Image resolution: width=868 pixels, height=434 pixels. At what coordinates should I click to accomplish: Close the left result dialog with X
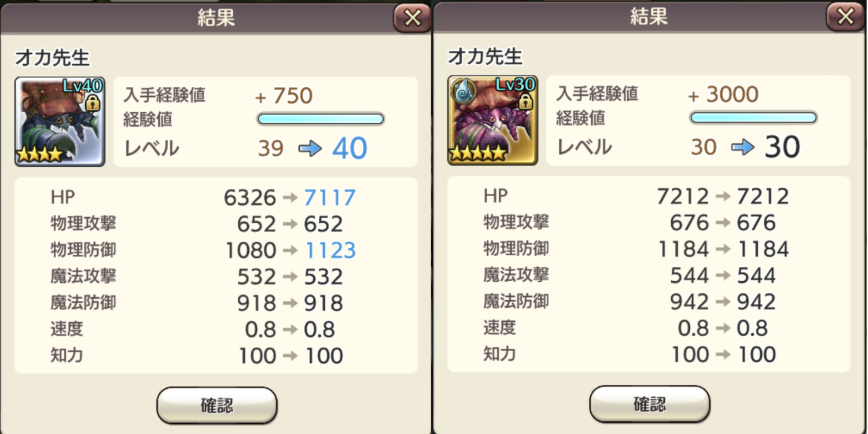412,18
